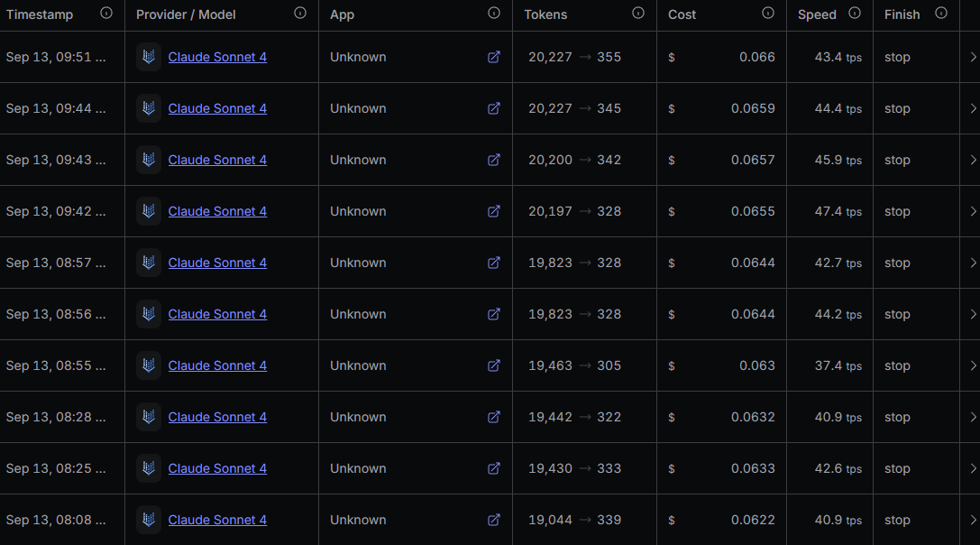Open Claude Sonnet 4 link in 09:42 row
The image size is (980, 545).
click(x=217, y=211)
